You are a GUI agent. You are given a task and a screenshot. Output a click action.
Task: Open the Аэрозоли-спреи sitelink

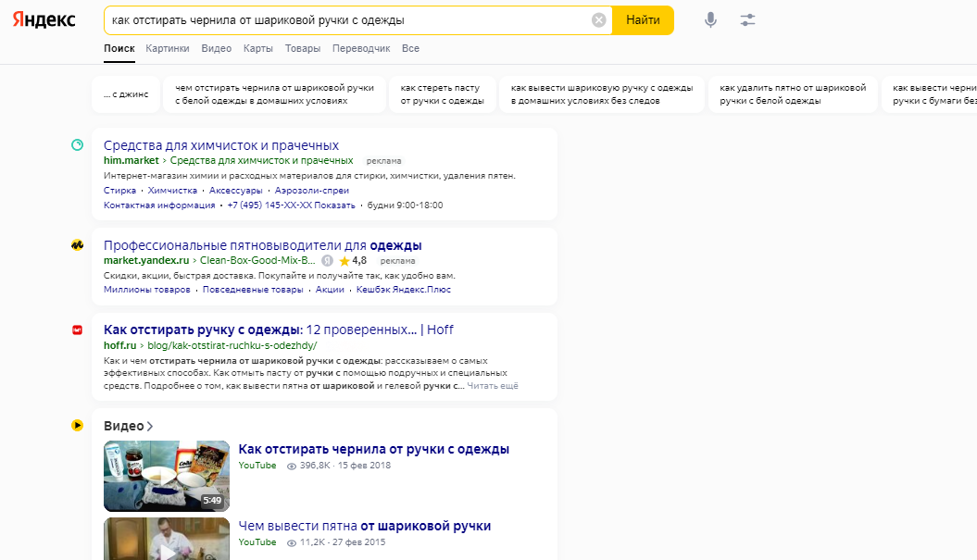click(x=312, y=191)
